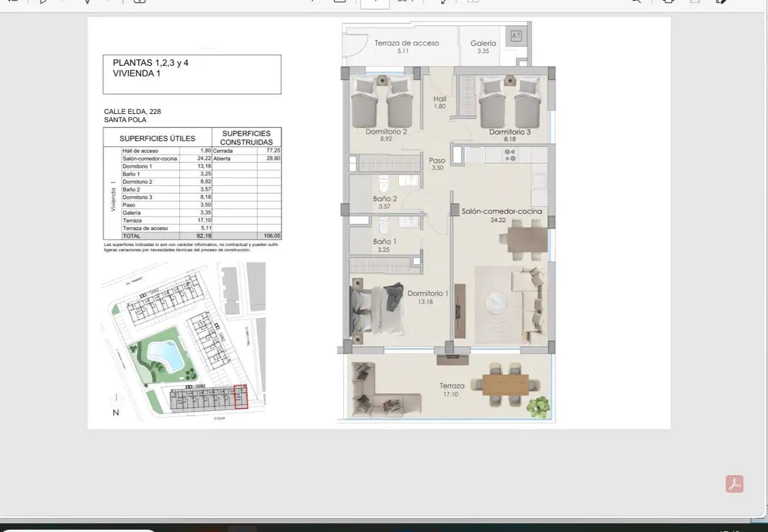Image resolution: width=768 pixels, height=532 pixels.
Task: Click the site plan map thumbnail
Action: click(x=183, y=341)
